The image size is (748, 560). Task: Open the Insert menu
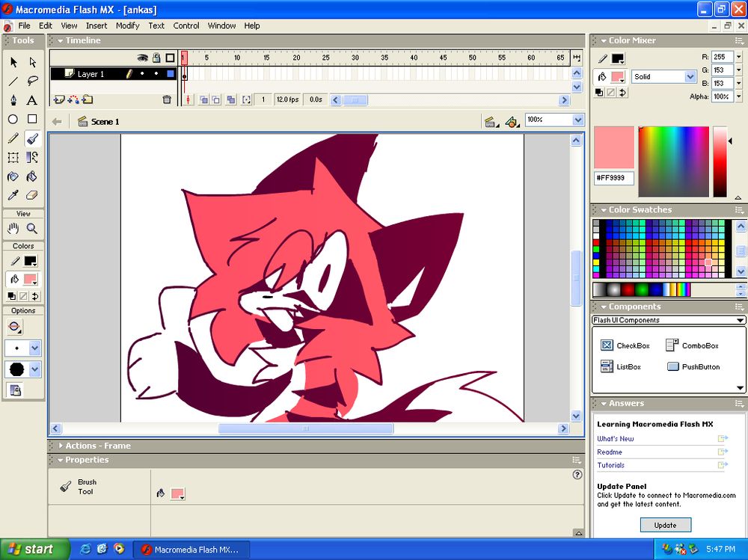pyautogui.click(x=96, y=25)
